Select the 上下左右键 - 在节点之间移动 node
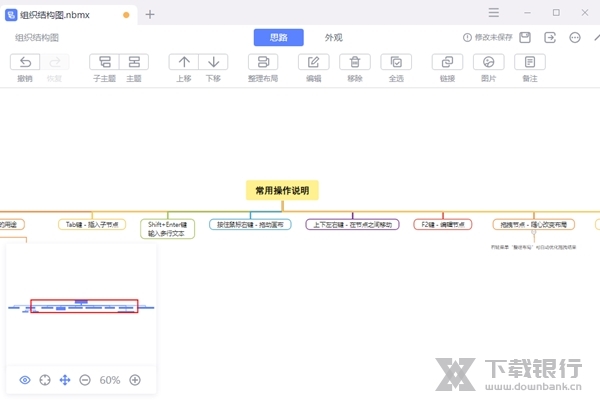Viewport: 600px width, 400px height. [352, 224]
